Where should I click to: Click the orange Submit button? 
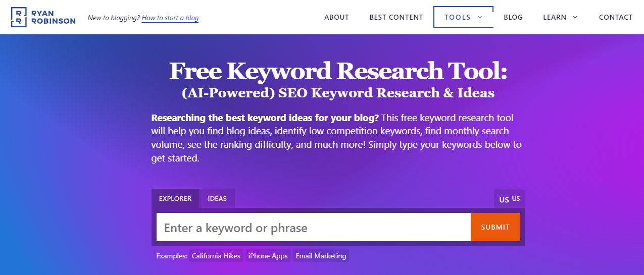coord(496,227)
